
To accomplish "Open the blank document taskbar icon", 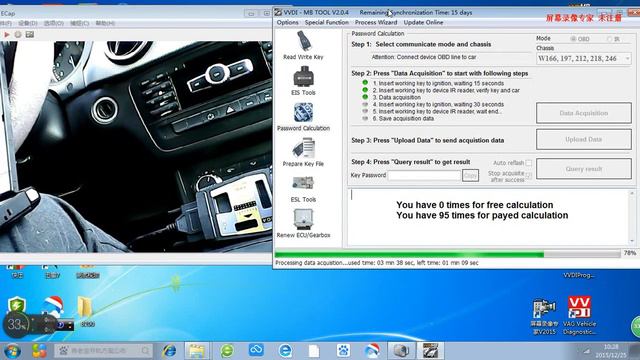I will pos(314,351).
